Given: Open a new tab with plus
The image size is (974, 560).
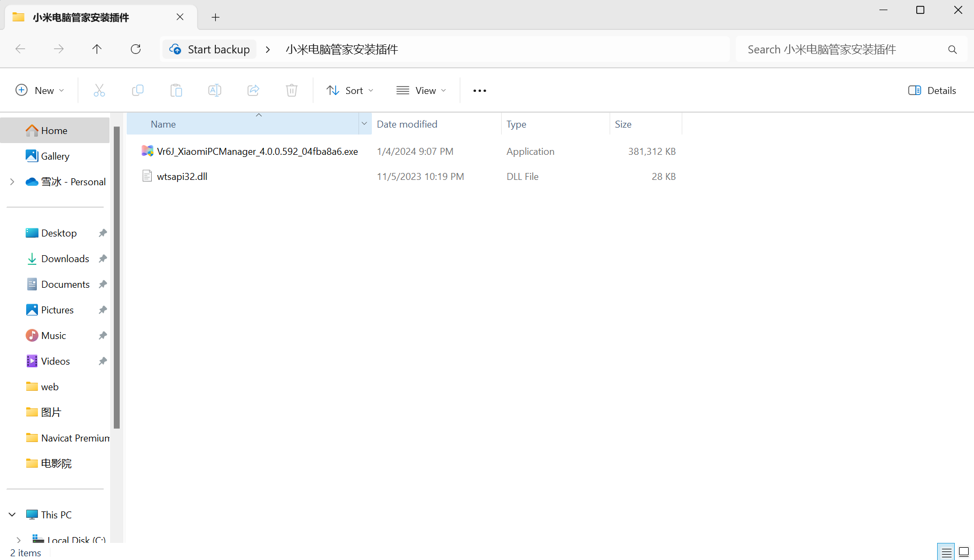Looking at the screenshot, I should [x=215, y=17].
